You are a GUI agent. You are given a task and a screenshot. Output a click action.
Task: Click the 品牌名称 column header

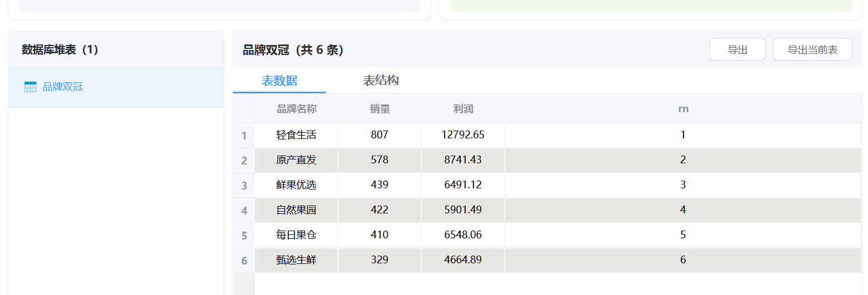(x=296, y=109)
